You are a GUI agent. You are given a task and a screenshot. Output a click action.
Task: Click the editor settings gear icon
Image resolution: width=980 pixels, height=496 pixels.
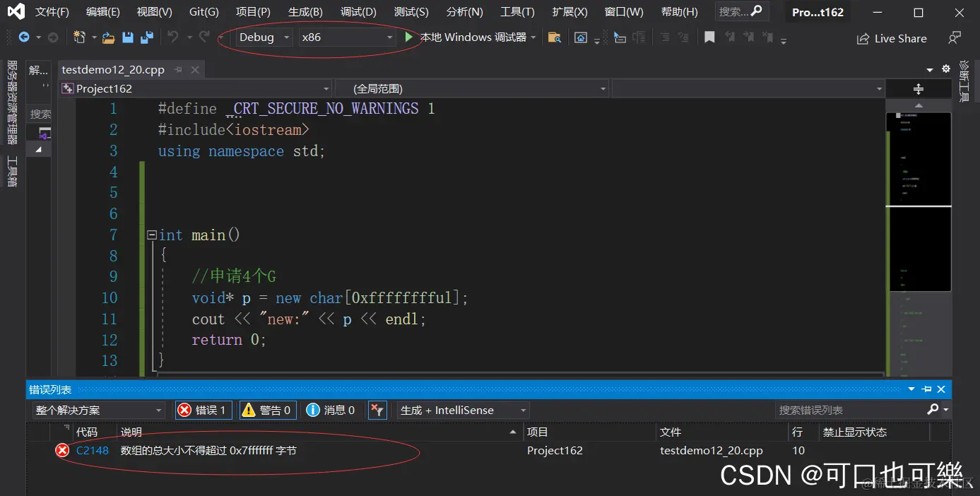tap(946, 69)
